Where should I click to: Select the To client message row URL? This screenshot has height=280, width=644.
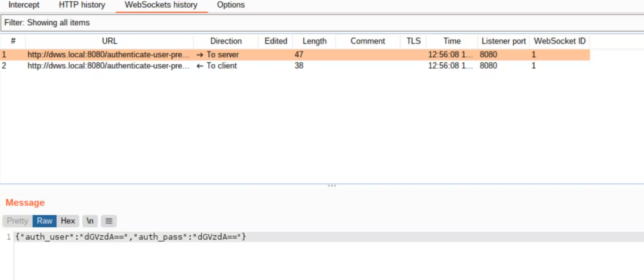pyautogui.click(x=109, y=66)
